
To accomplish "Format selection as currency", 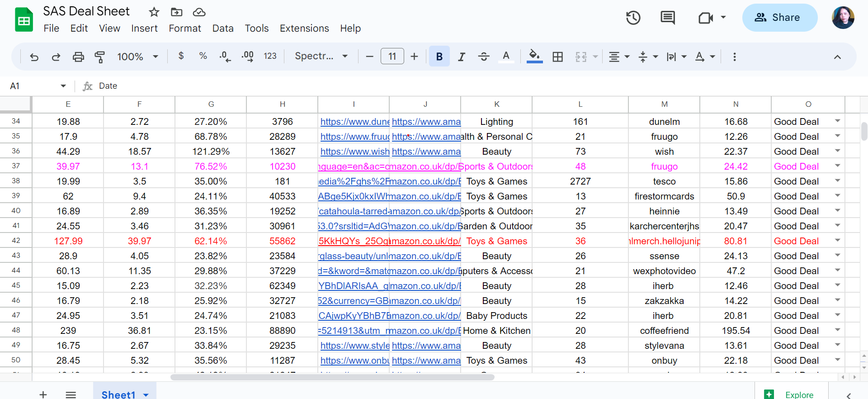I will tap(181, 56).
